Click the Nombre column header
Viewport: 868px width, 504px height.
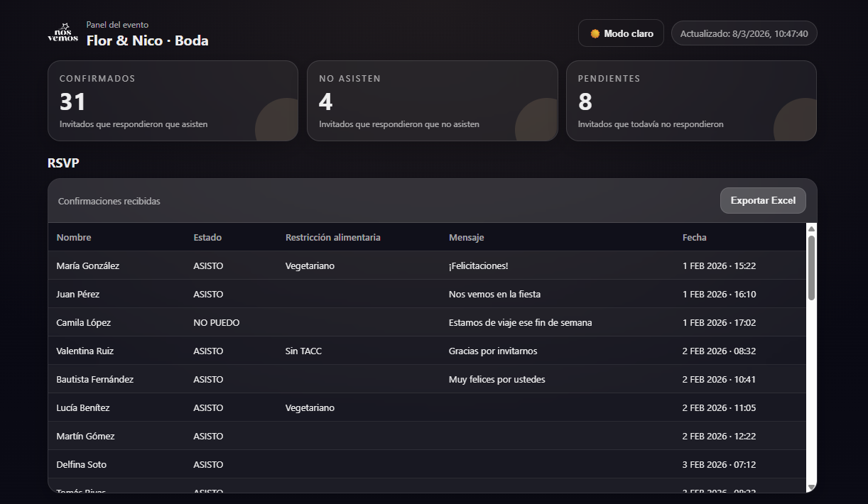tap(74, 237)
